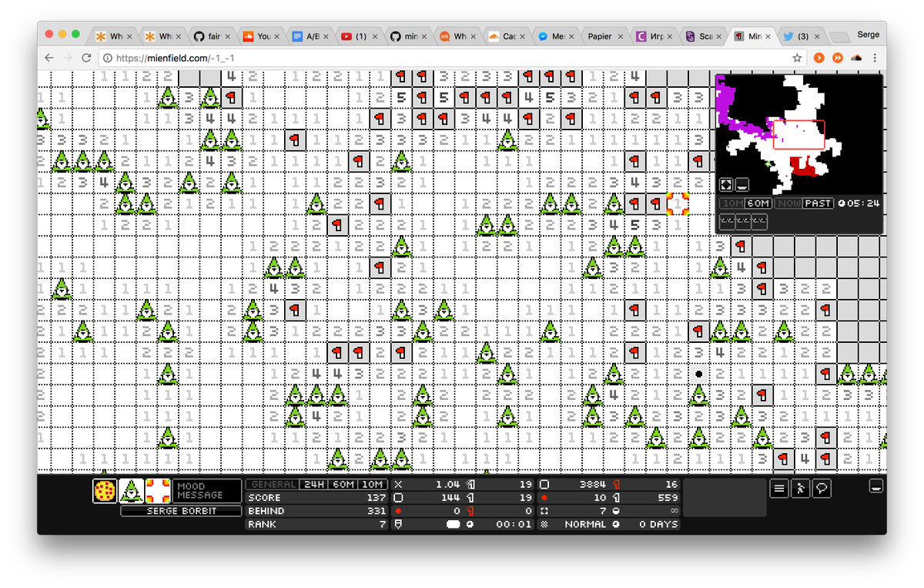Switch to the GitHub fair tab
This screenshot has width=924, height=588.
pyautogui.click(x=212, y=36)
